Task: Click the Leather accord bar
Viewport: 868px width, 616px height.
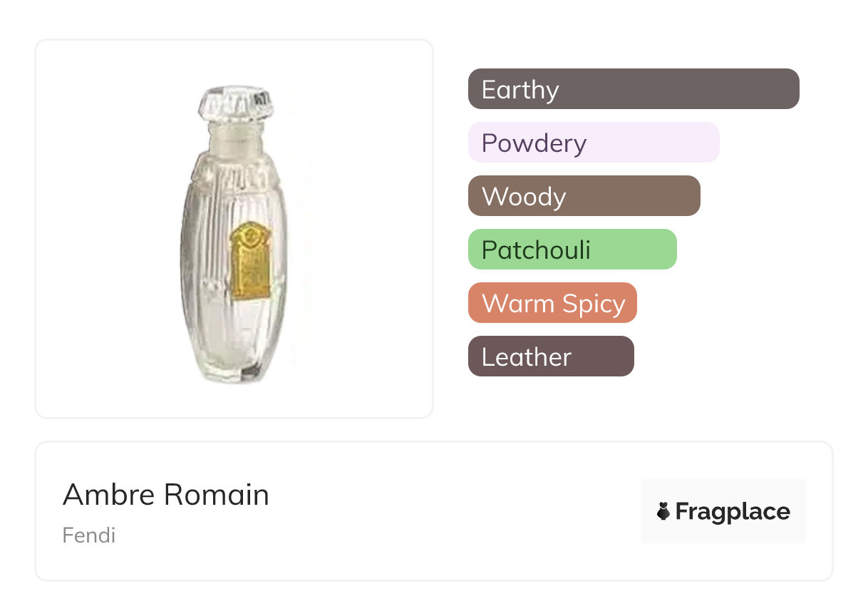Action: (551, 356)
